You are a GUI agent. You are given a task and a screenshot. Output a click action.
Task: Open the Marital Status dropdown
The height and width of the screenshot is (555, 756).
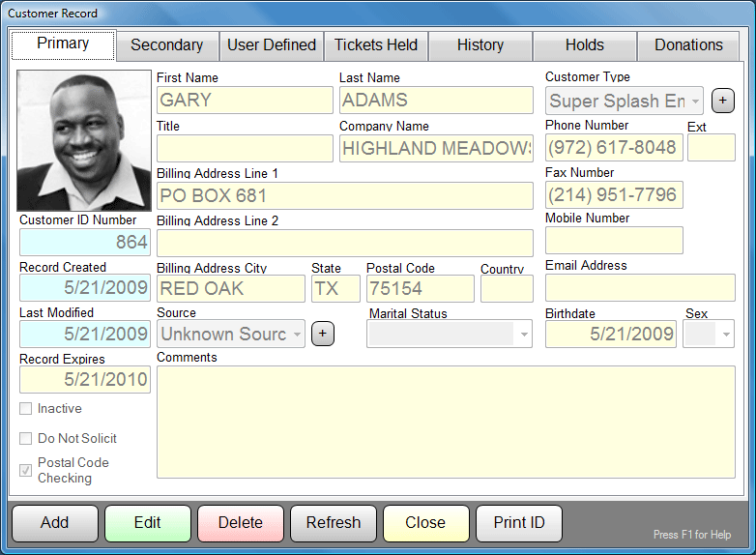coord(524,334)
